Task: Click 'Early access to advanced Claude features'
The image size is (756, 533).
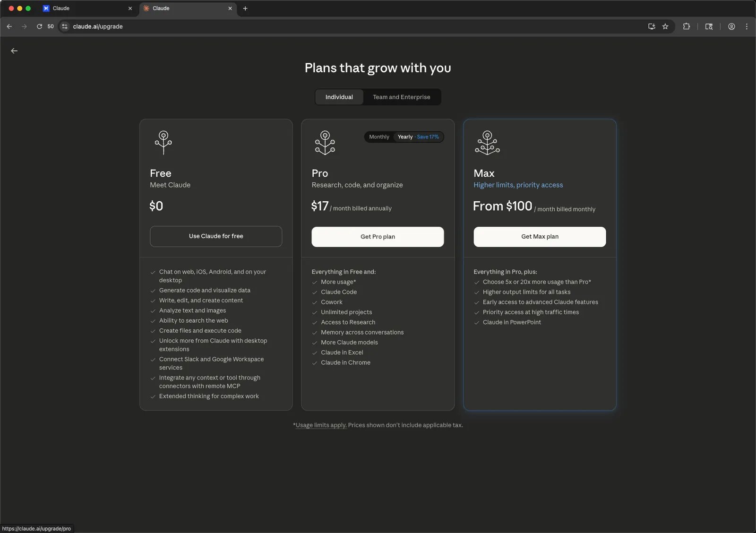Action: pyautogui.click(x=541, y=302)
